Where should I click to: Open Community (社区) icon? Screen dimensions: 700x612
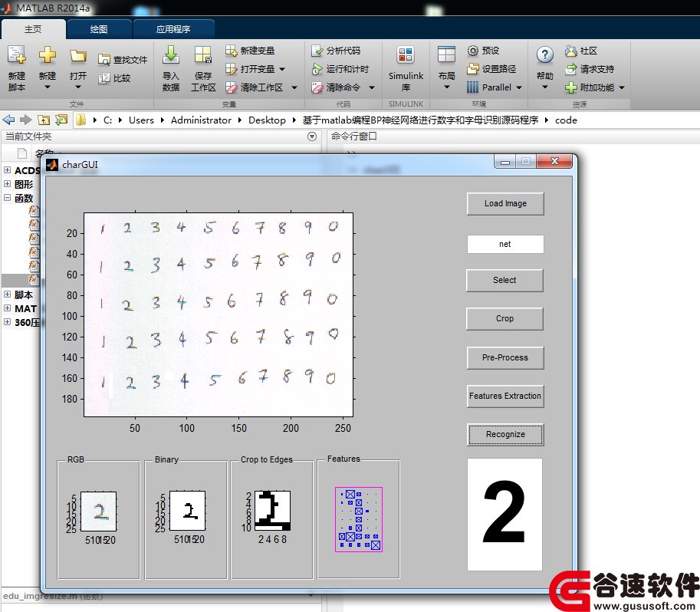tap(571, 51)
